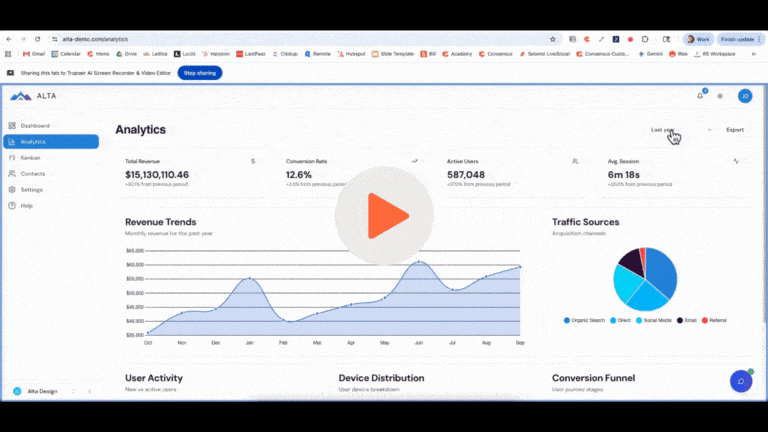This screenshot has height=432, width=768.
Task: Click the page vertical scrollbar
Action: click(766, 206)
